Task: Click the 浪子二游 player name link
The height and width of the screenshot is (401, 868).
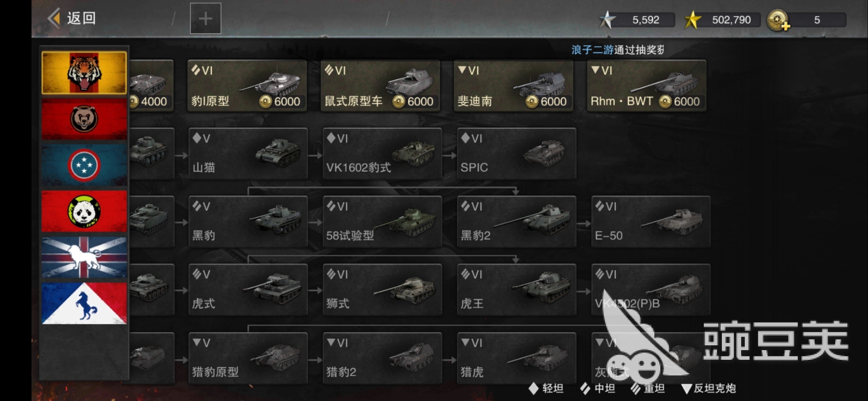Action: point(592,50)
